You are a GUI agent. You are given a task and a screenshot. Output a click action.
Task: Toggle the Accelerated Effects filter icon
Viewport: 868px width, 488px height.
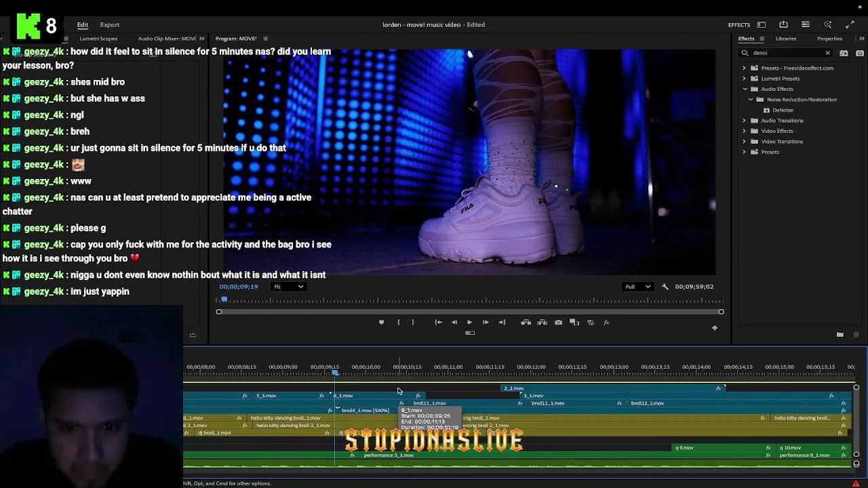coord(844,53)
